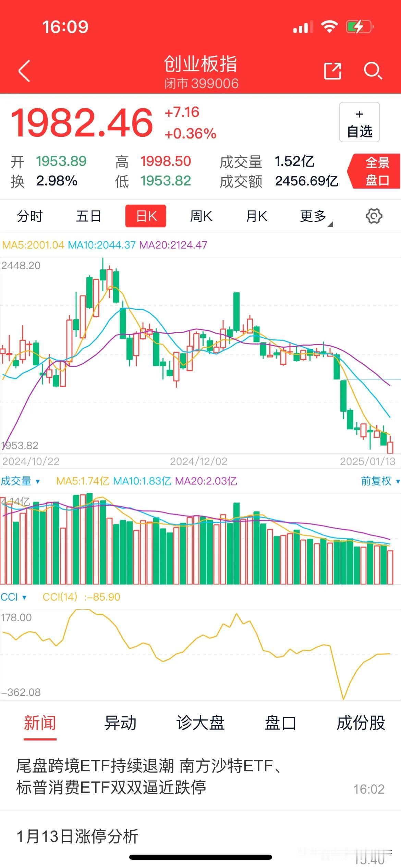Open the share icon in header
The height and width of the screenshot is (868, 401).
[332, 71]
